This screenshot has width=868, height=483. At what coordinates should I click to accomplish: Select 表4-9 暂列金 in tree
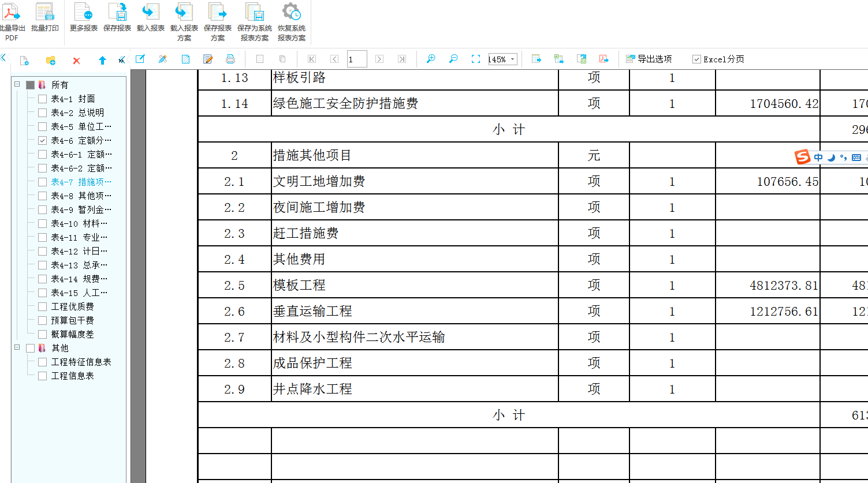81,209
